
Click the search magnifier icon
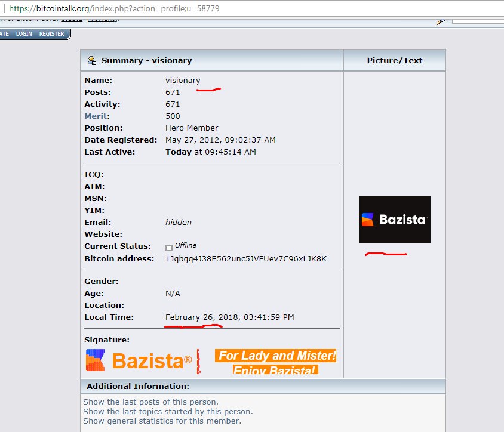tap(440, 21)
